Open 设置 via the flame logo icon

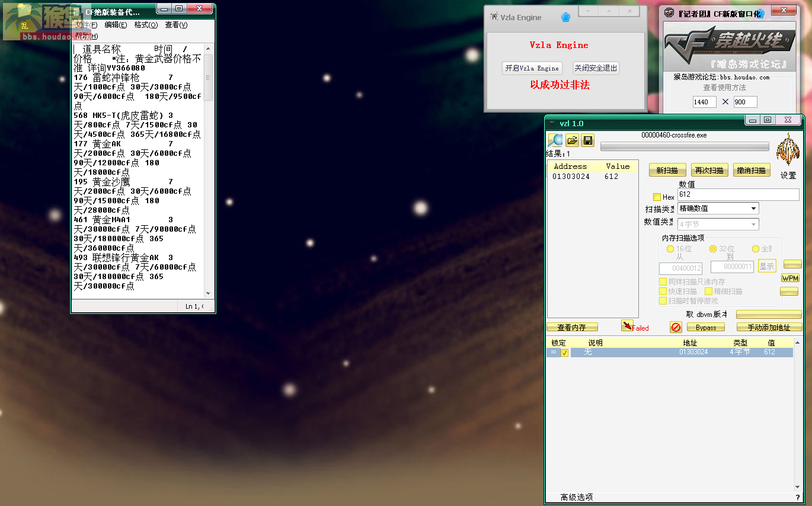(x=788, y=150)
